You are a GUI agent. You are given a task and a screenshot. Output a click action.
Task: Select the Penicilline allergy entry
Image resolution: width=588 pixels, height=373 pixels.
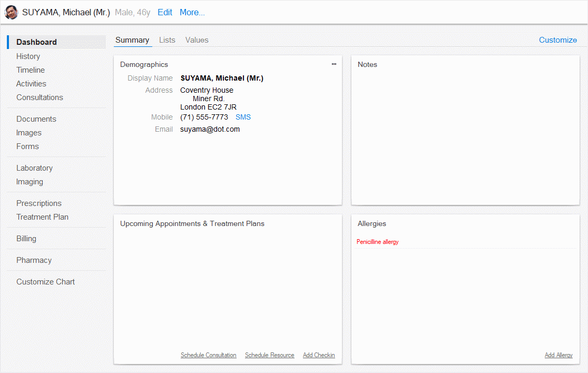[377, 242]
